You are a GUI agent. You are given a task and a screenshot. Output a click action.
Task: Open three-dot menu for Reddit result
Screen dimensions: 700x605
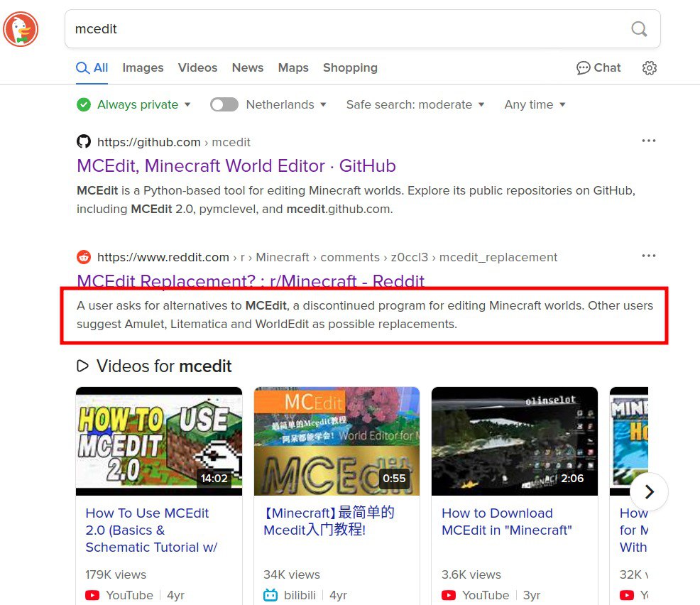(x=648, y=256)
